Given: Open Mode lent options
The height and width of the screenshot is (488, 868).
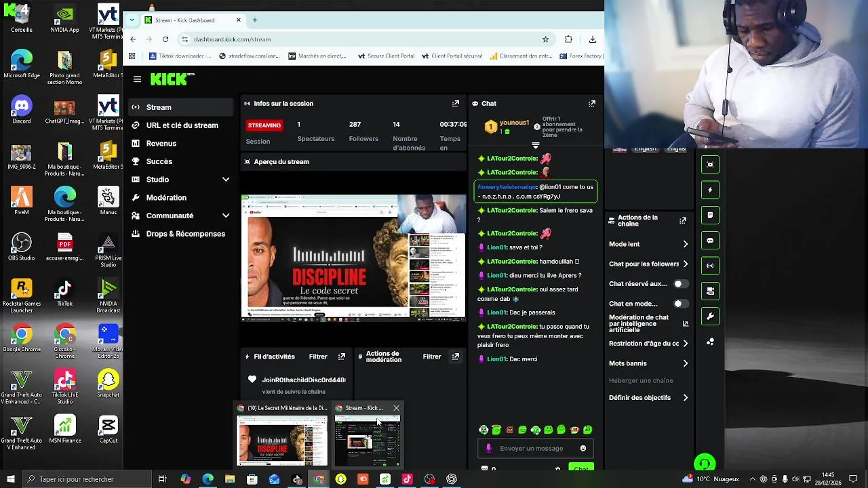Looking at the screenshot, I should tap(648, 244).
